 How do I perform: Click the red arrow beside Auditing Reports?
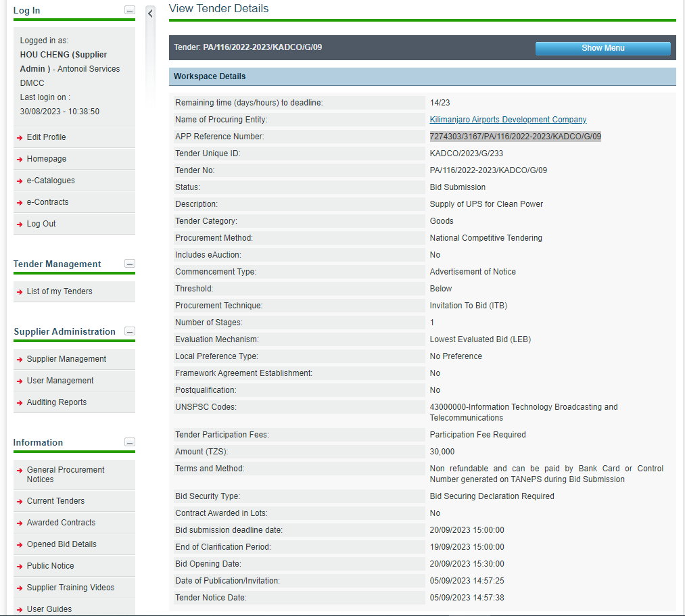pos(20,403)
